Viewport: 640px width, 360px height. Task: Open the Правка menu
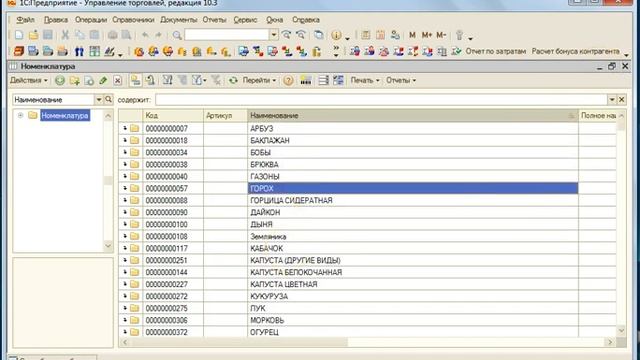[56, 20]
